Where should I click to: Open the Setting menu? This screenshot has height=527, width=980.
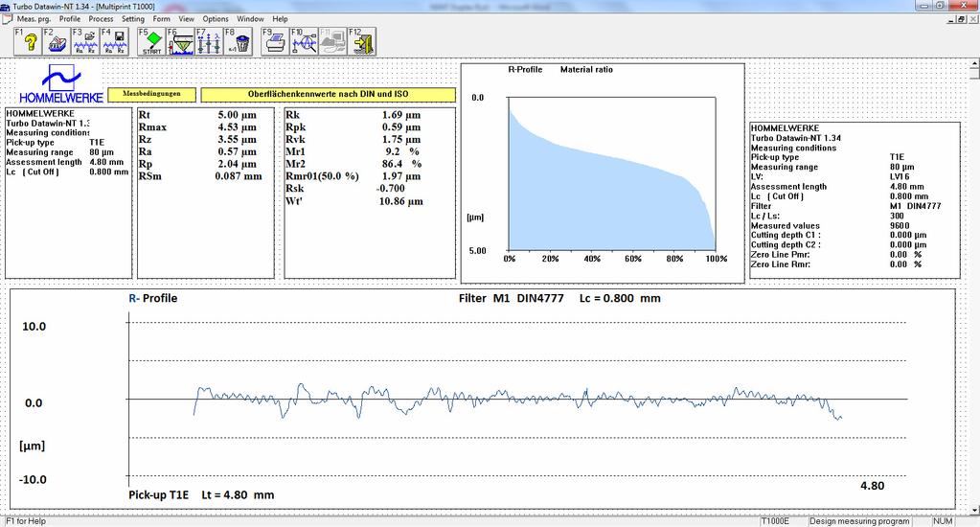coord(132,19)
